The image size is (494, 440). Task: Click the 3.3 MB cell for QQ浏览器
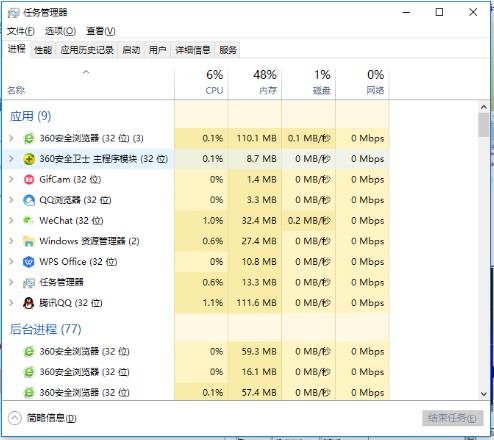click(x=255, y=200)
